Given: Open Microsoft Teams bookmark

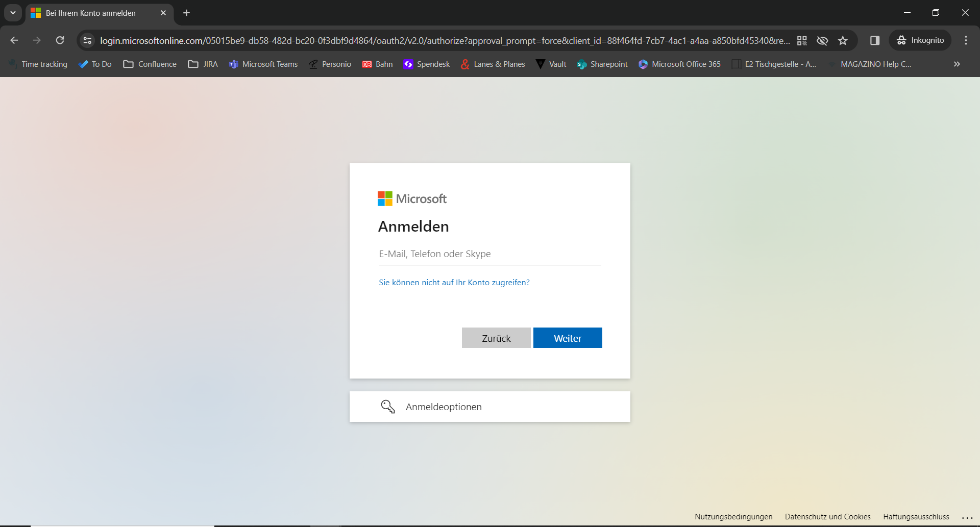Looking at the screenshot, I should (x=263, y=64).
